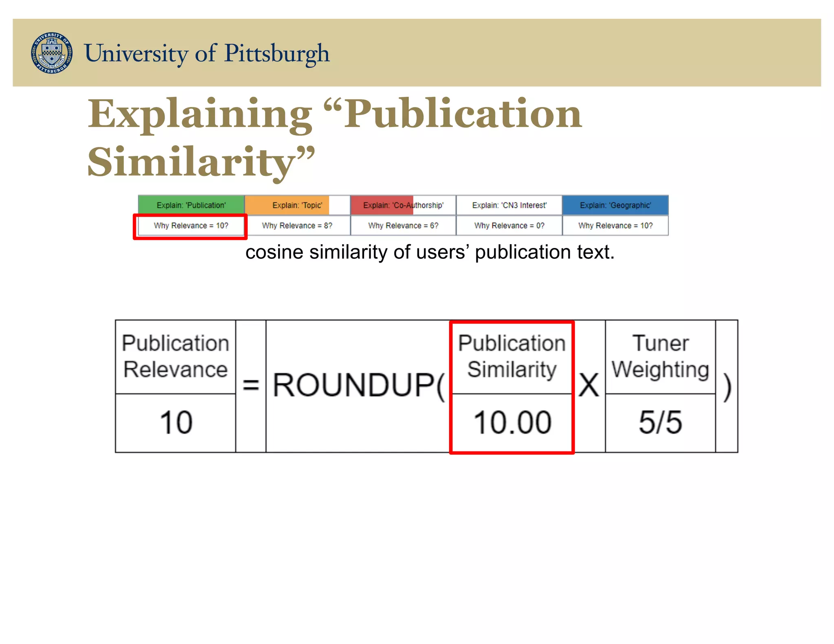Click the 'ROUNDUP(' formula cell

click(358, 386)
